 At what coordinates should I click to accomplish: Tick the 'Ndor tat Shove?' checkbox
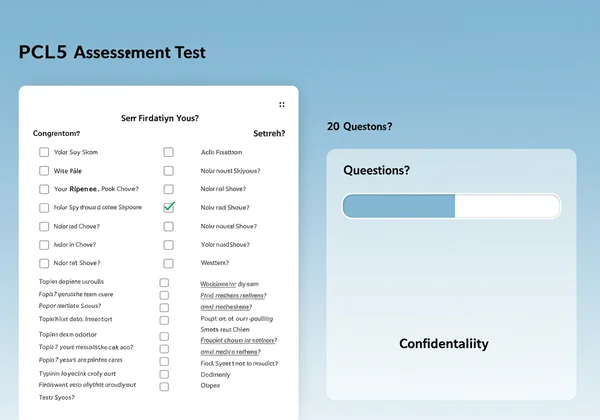pos(44,263)
